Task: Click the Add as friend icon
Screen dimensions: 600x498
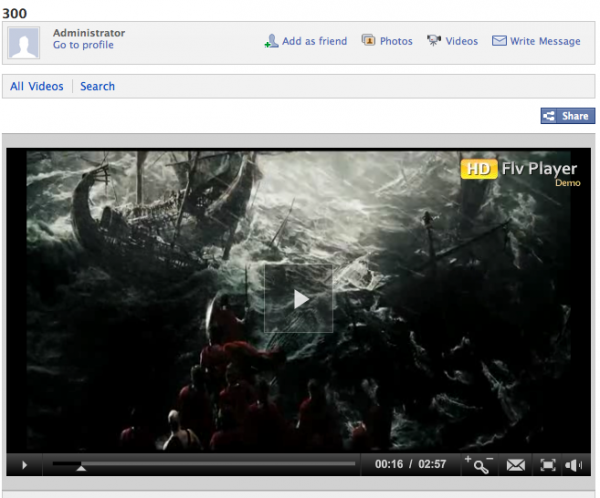Action: pyautogui.click(x=271, y=41)
